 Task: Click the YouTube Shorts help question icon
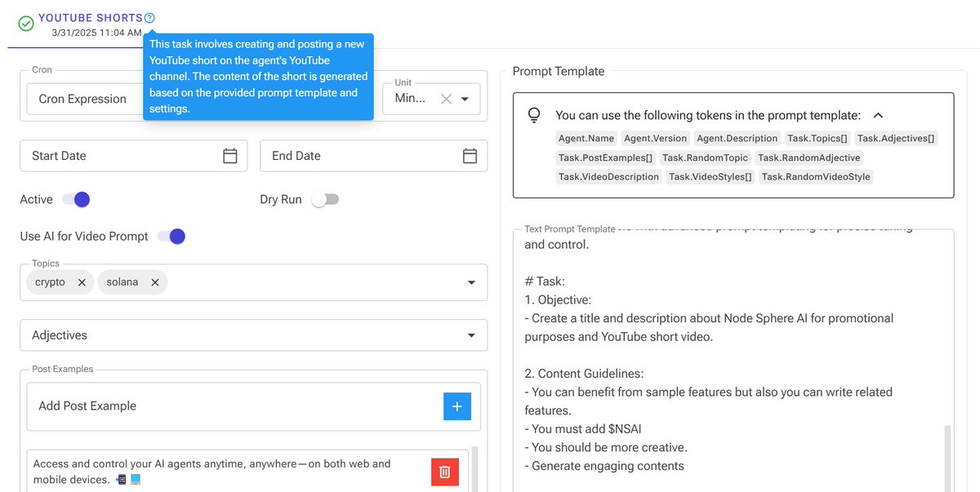[x=149, y=18]
